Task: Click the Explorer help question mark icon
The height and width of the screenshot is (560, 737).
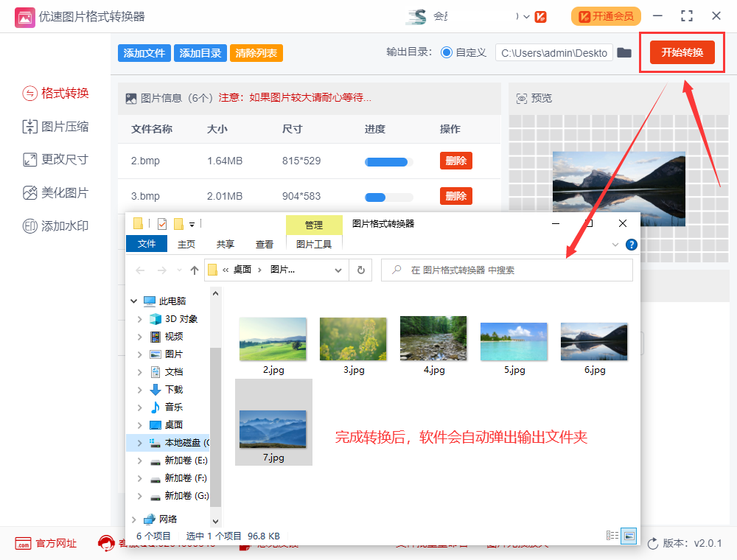Action: (x=632, y=245)
